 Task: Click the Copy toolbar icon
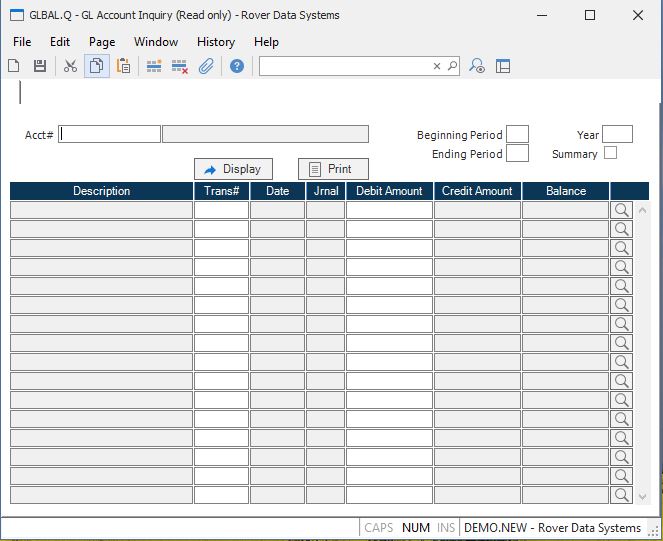(x=97, y=66)
